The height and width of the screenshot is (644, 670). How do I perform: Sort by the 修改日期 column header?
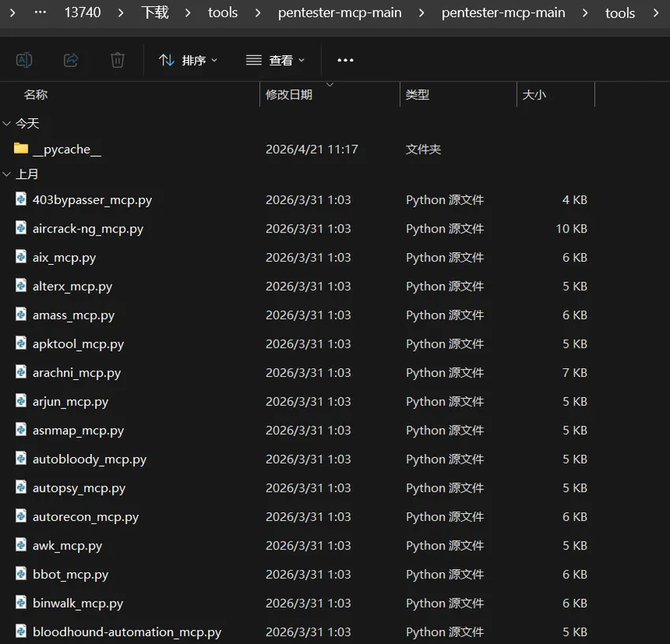(288, 95)
